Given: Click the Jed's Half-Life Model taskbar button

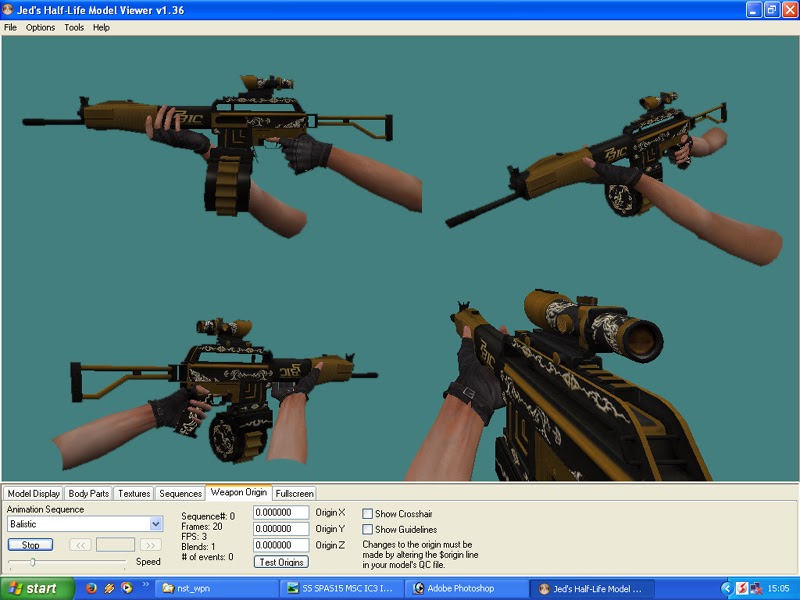Looking at the screenshot, I should click(592, 588).
